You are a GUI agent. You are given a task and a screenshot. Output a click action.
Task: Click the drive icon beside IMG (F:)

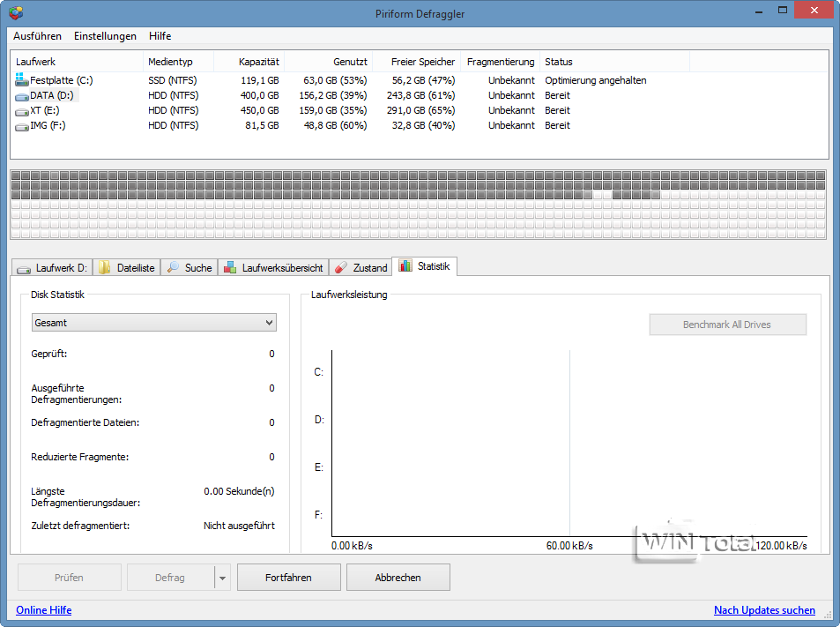tap(22, 127)
